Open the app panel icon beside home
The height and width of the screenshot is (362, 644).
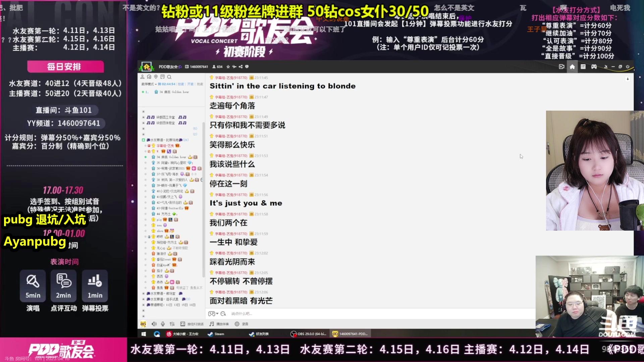click(x=583, y=67)
